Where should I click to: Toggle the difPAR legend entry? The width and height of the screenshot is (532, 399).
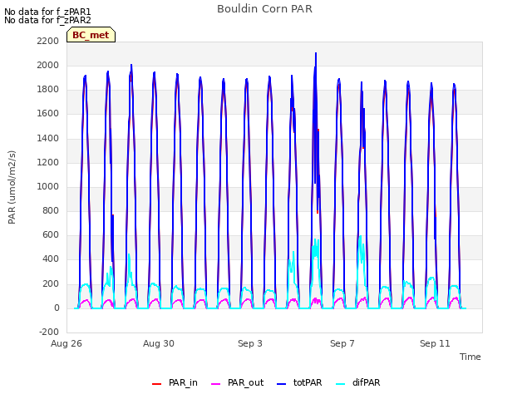[357, 382]
